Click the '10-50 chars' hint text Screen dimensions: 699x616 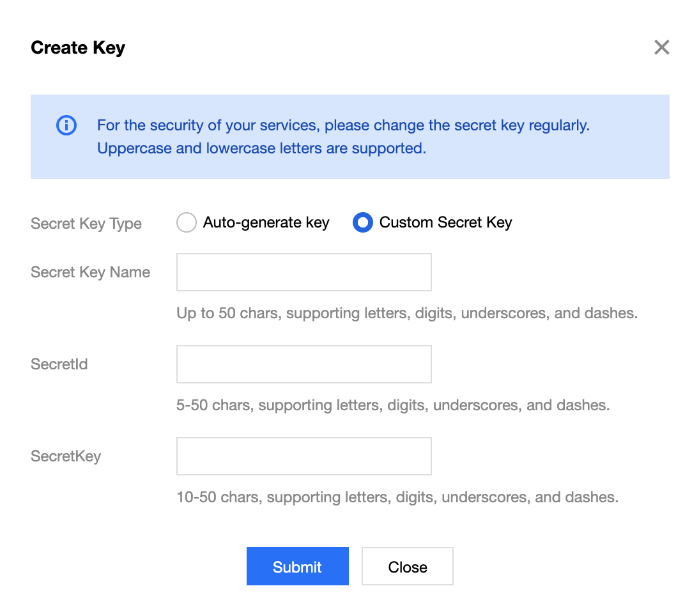tap(397, 497)
